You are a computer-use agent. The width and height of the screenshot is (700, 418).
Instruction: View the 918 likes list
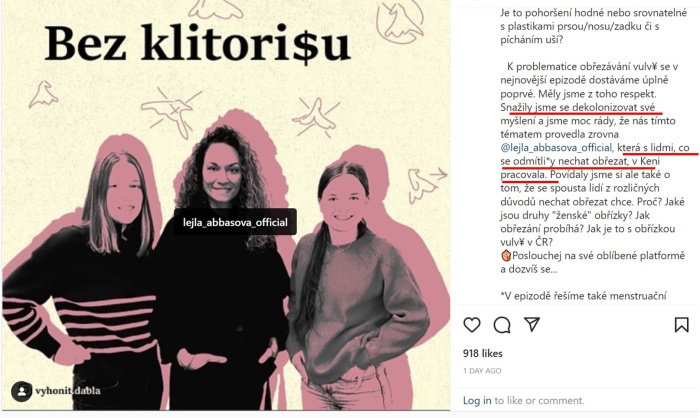pyautogui.click(x=483, y=353)
